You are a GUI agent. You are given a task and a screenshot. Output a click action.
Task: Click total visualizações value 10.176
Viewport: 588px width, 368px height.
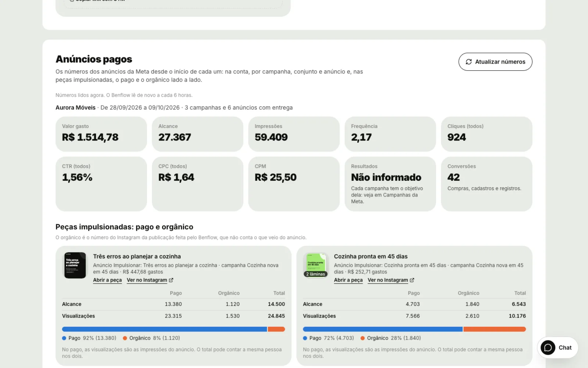point(517,316)
